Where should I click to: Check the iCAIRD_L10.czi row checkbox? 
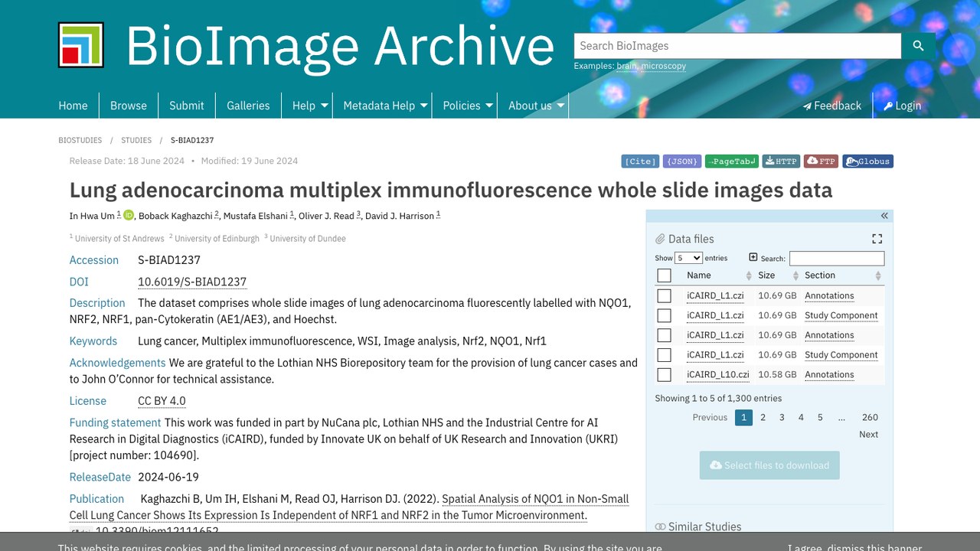(664, 375)
